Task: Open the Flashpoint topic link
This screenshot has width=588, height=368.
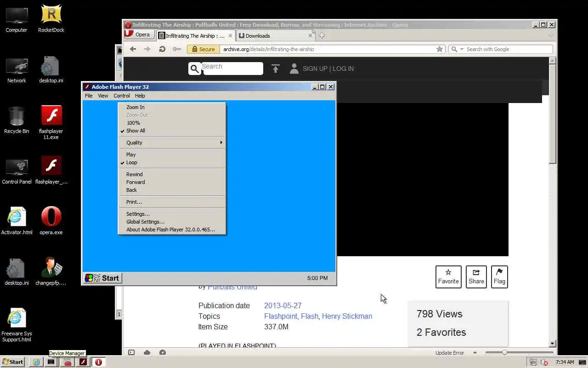Action: (x=281, y=316)
